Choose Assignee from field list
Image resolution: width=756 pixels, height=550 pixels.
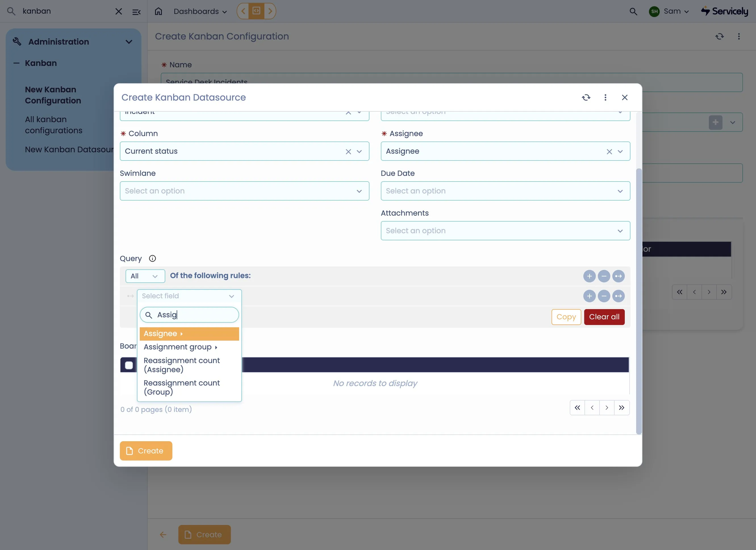(189, 334)
